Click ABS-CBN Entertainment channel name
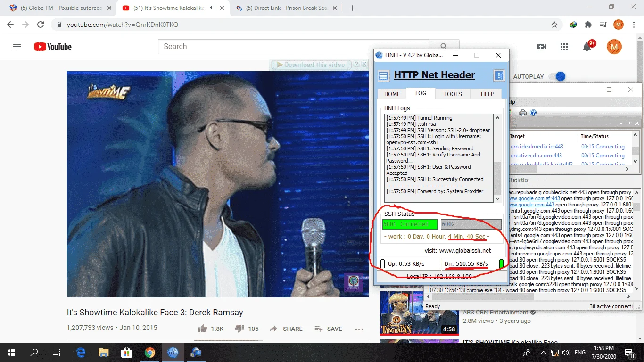 (x=495, y=312)
